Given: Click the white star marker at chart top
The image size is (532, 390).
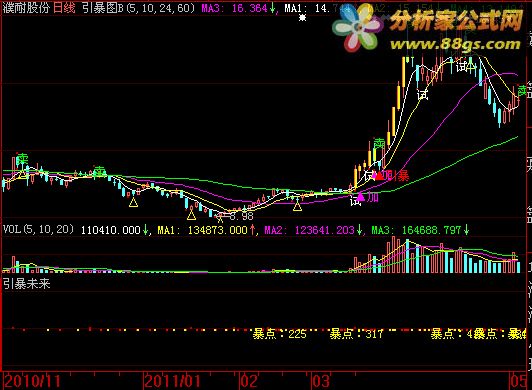Looking at the screenshot, I should point(302,17).
